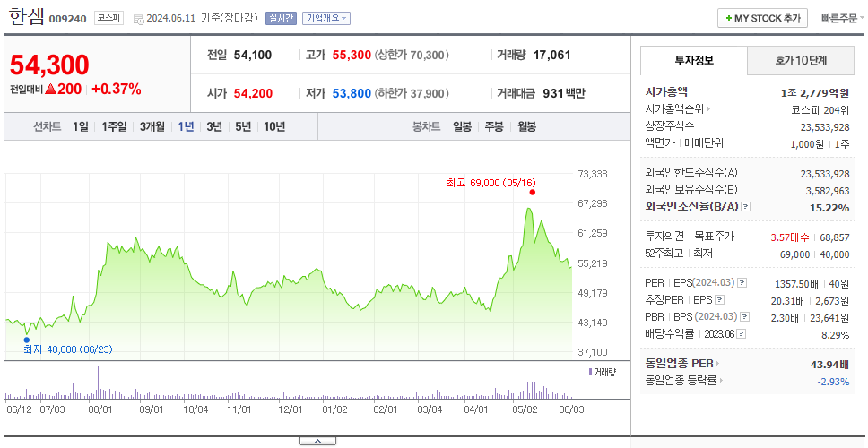Open help icon next to 추정PER EPS
Image resolution: width=868 pixels, height=448 pixels.
point(719,300)
